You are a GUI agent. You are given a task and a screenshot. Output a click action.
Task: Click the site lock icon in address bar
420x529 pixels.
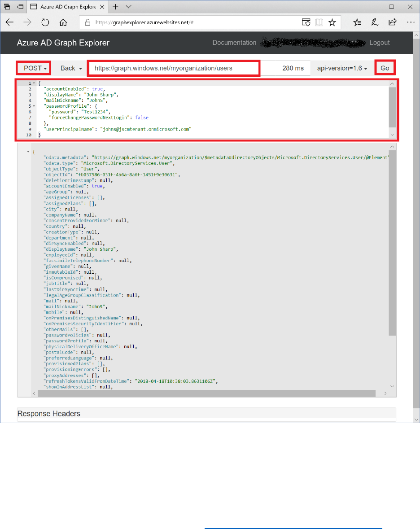pos(87,22)
